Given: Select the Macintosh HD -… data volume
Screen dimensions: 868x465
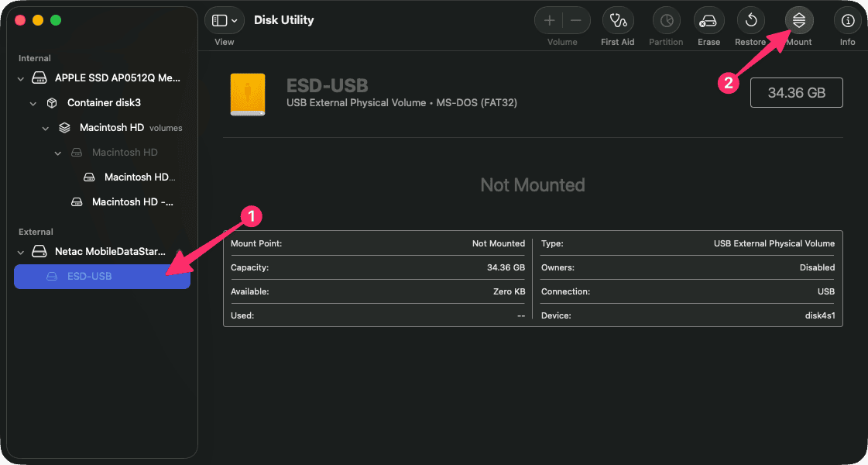Looking at the screenshot, I should click(x=102, y=201).
